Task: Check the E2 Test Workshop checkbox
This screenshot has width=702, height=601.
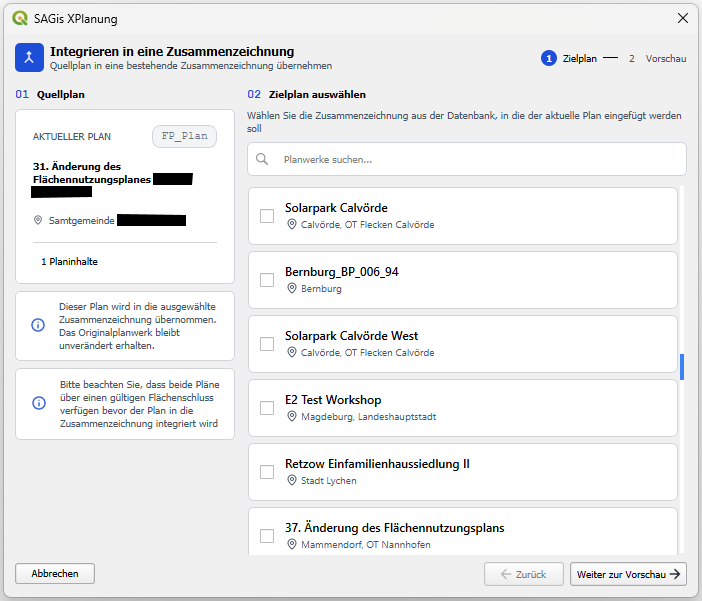Action: (267, 408)
